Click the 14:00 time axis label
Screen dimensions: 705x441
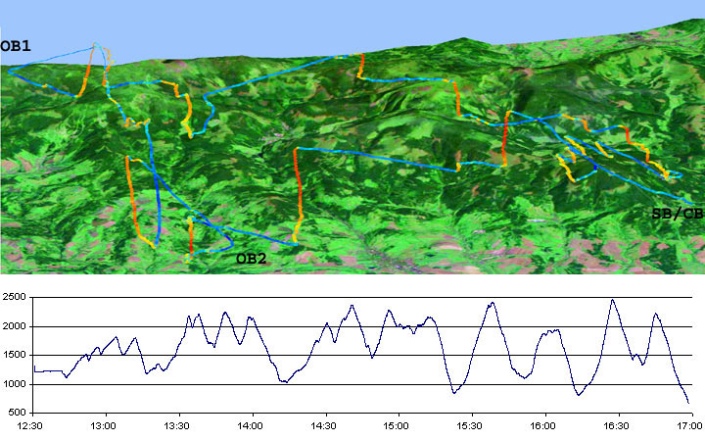point(251,425)
